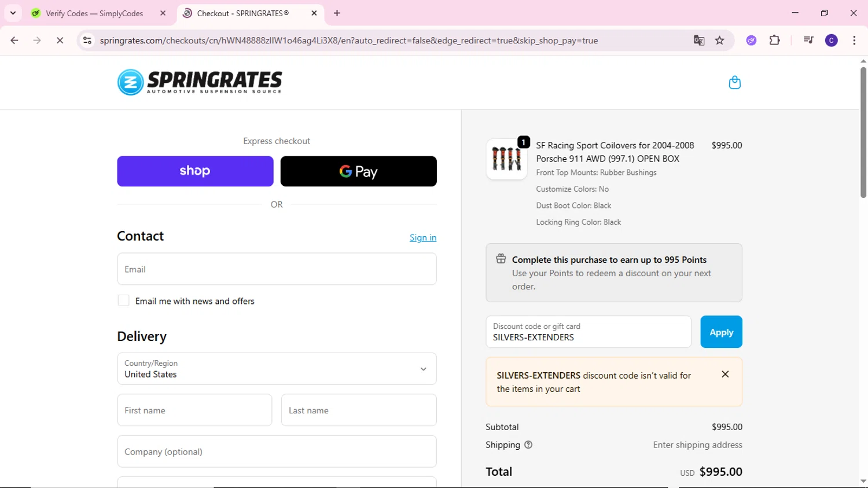Image resolution: width=868 pixels, height=488 pixels.
Task: Open the shopping bag cart icon
Action: coord(734,82)
